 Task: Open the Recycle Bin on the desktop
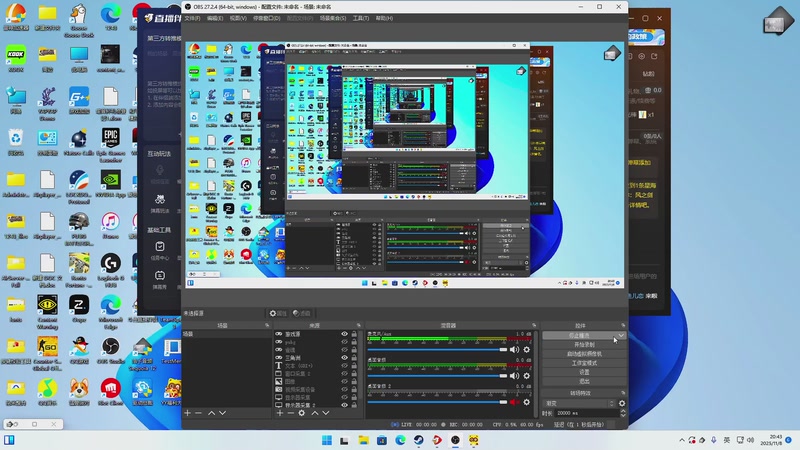[16, 142]
